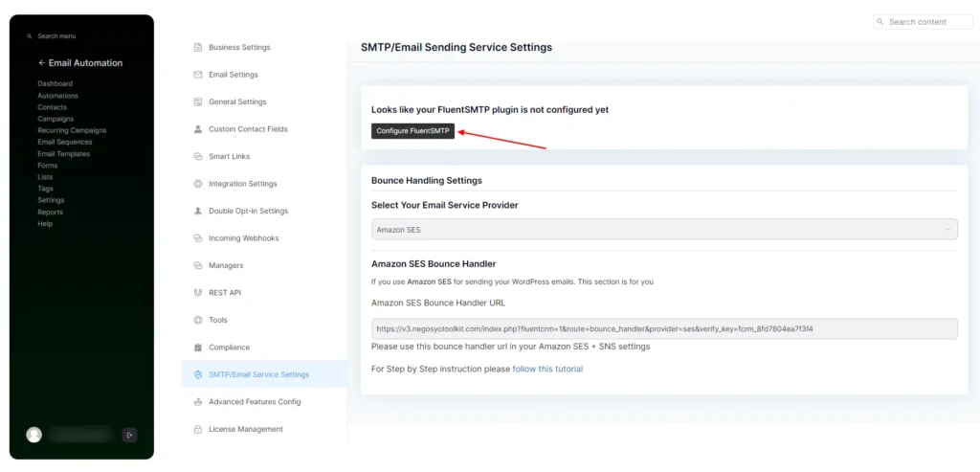Viewport: 980px width, 472px height.
Task: Click the REST API icon
Action: coord(198,293)
